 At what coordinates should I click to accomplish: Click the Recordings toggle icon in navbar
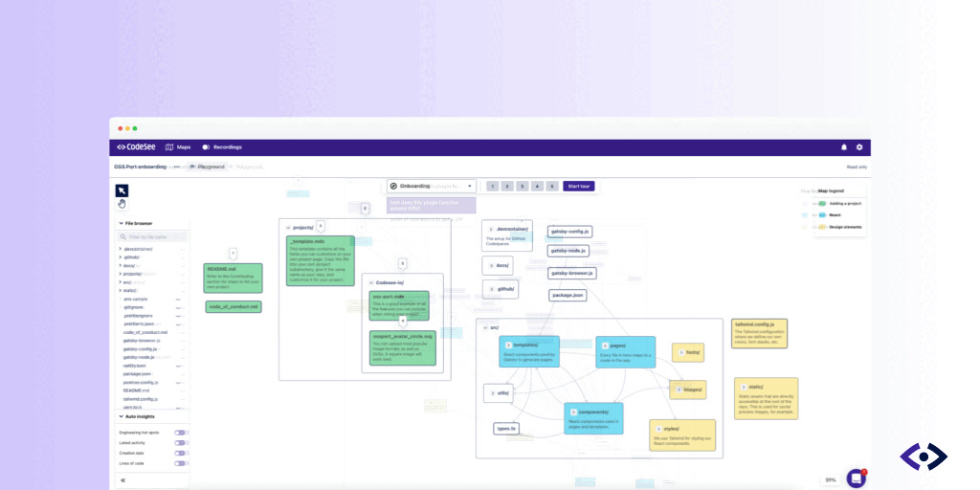pos(206,147)
